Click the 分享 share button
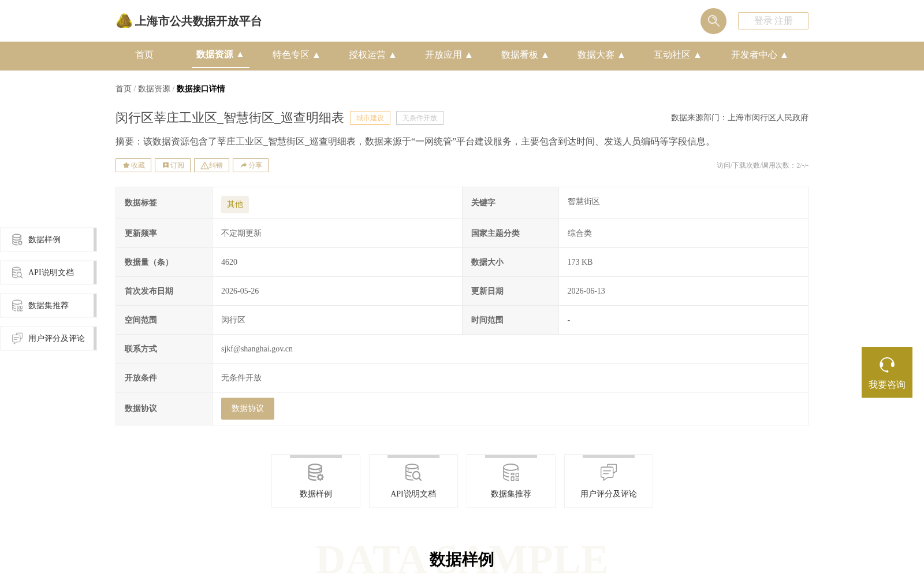924x578 pixels. click(x=251, y=165)
